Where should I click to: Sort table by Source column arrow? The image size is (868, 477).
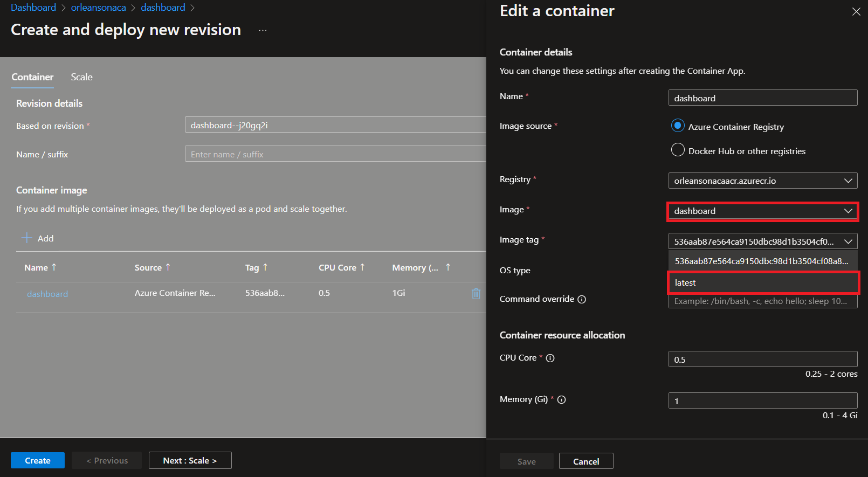click(x=168, y=267)
